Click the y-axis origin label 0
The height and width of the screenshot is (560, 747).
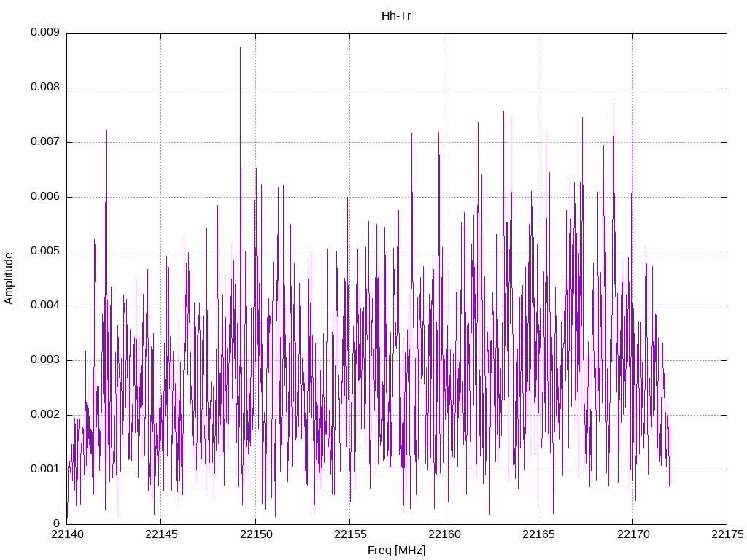point(57,524)
